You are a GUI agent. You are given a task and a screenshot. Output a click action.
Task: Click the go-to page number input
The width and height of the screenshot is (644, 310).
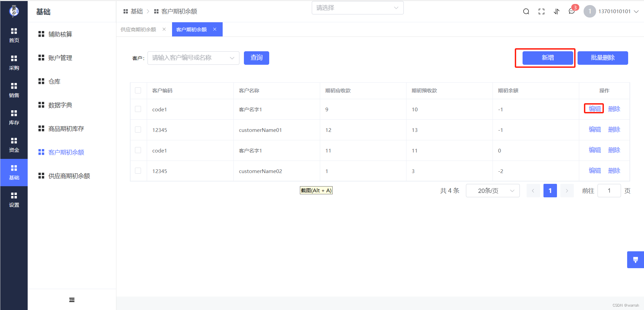coord(609,191)
